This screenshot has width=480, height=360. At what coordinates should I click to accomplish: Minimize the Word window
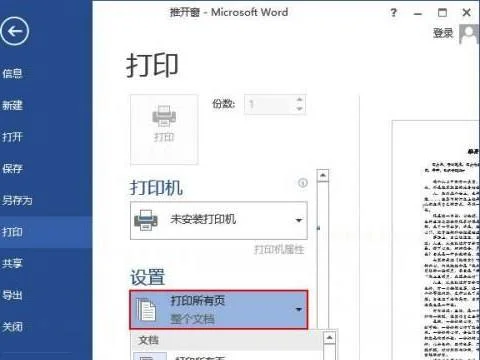coord(418,13)
